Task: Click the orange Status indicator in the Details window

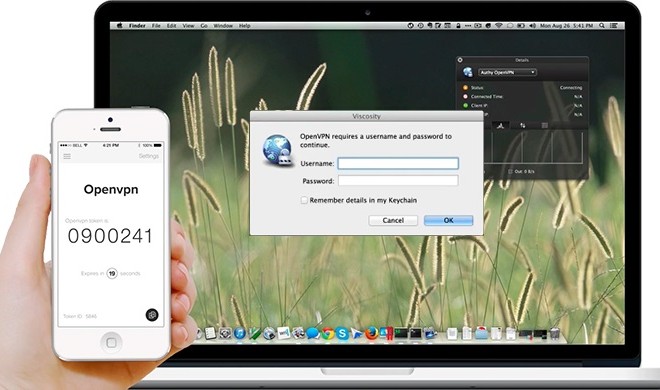Action: click(x=465, y=88)
